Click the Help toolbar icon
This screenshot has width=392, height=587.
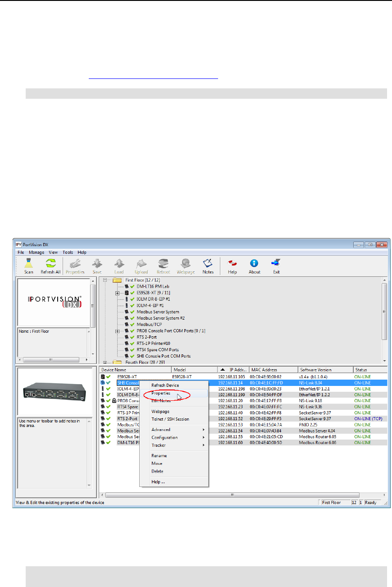232,263
